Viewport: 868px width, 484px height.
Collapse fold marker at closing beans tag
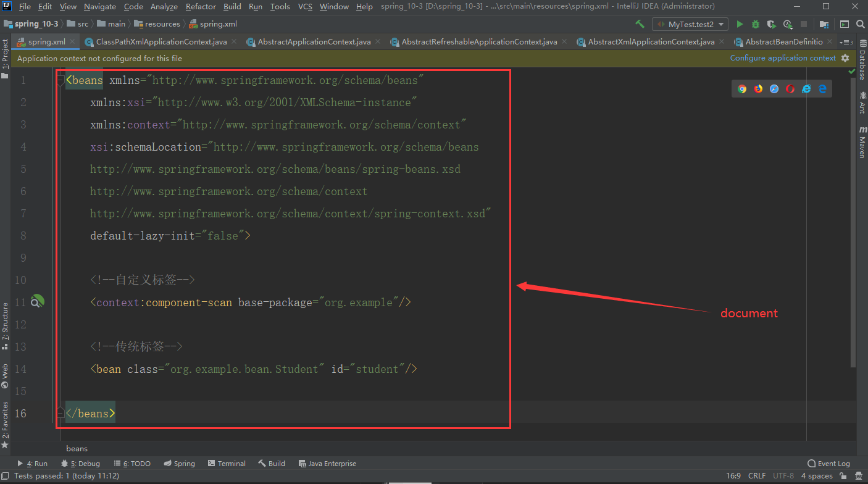click(x=61, y=413)
